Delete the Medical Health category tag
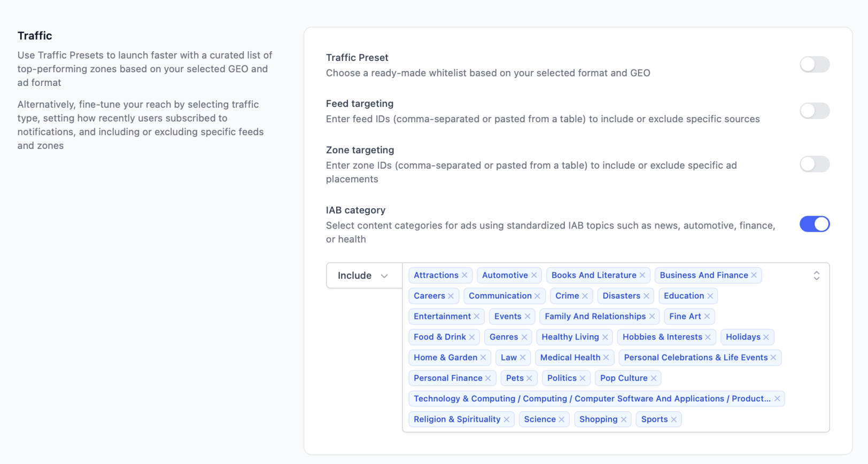The image size is (868, 464). click(x=606, y=358)
